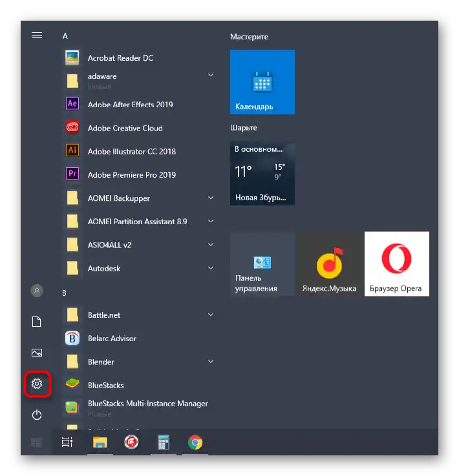Screen dimensions: 459x476
Task: Open Documents from the Start sidebar
Action: point(37,322)
